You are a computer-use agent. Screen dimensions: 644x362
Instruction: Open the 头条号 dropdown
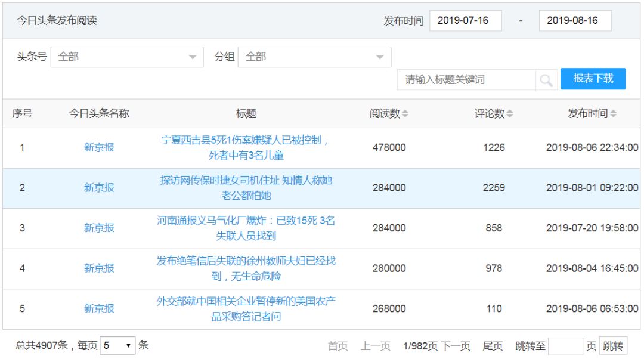[x=127, y=57]
